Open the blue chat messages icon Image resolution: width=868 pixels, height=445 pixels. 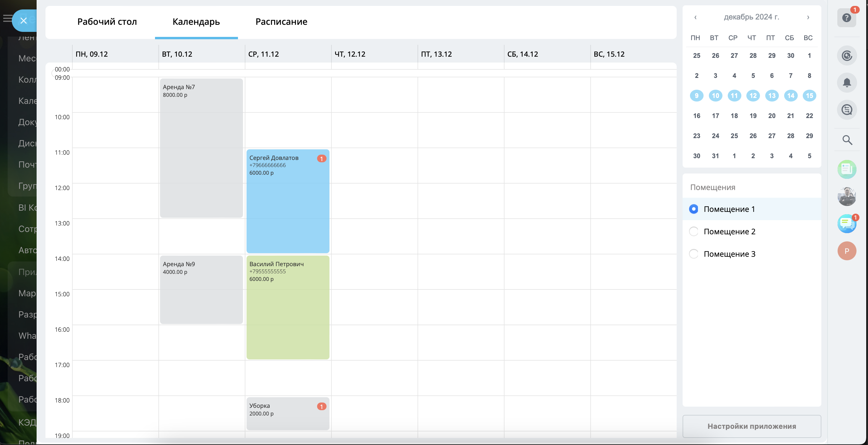(846, 223)
